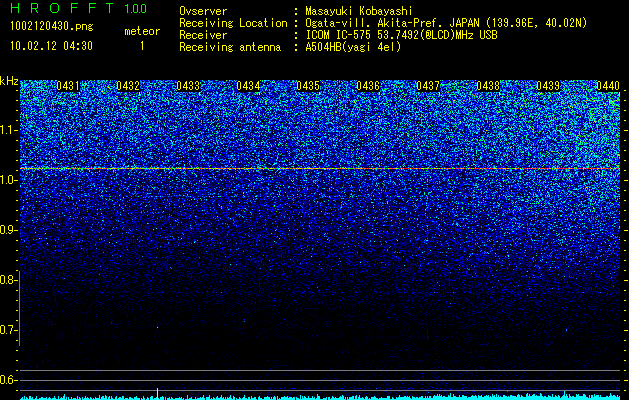Click the 0.6 frequency axis label

click(8, 380)
